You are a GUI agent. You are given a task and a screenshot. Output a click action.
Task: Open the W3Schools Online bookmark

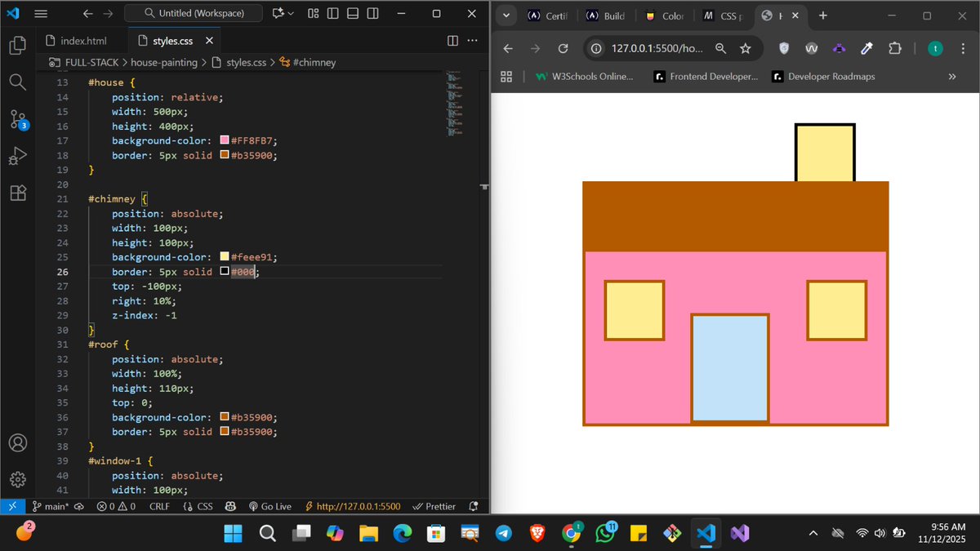click(585, 77)
